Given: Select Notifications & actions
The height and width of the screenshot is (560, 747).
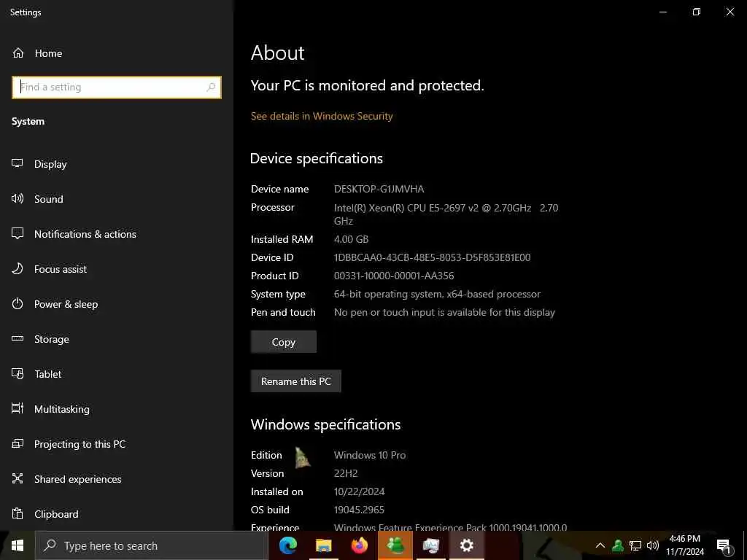Looking at the screenshot, I should pyautogui.click(x=85, y=234).
